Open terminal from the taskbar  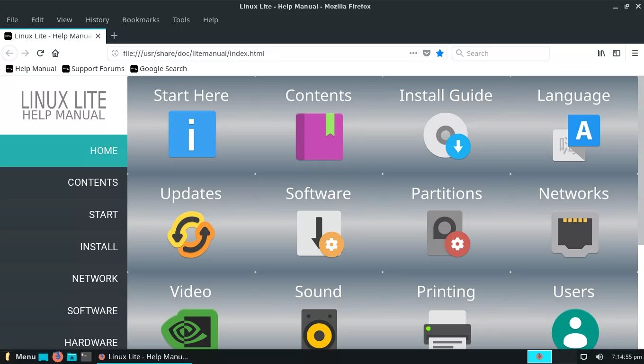pos(86,356)
